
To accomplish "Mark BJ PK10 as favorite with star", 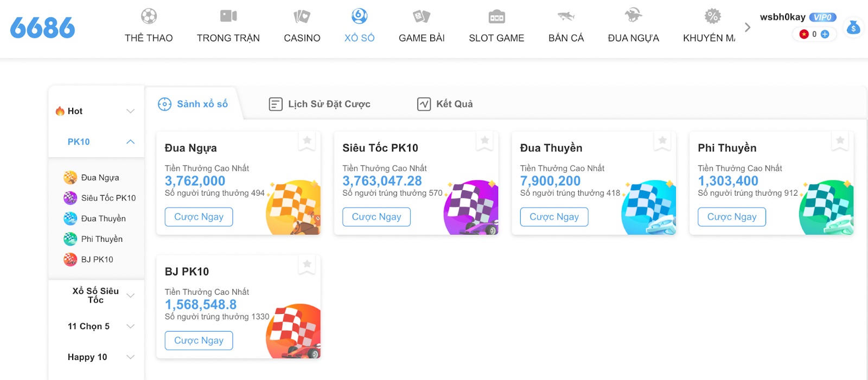I will [307, 265].
